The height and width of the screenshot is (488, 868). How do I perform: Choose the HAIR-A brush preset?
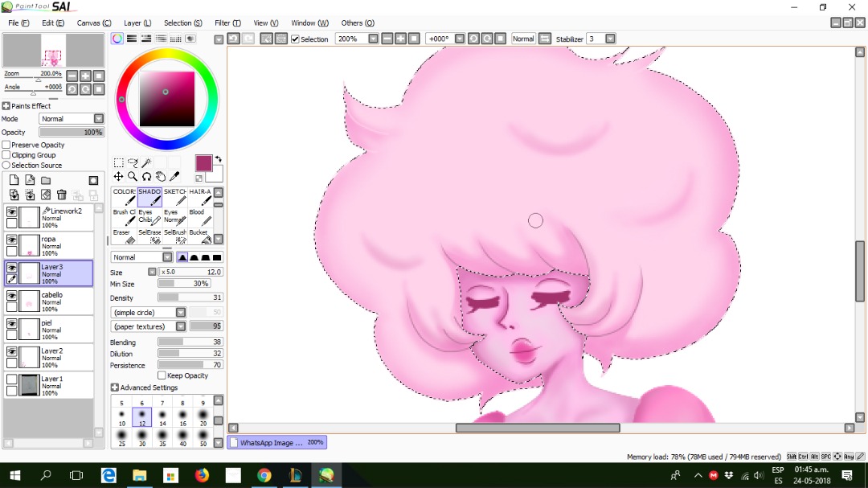[200, 197]
